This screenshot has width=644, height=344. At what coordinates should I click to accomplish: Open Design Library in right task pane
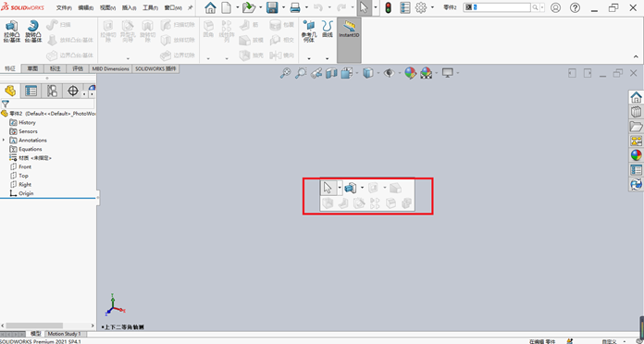coord(637,112)
